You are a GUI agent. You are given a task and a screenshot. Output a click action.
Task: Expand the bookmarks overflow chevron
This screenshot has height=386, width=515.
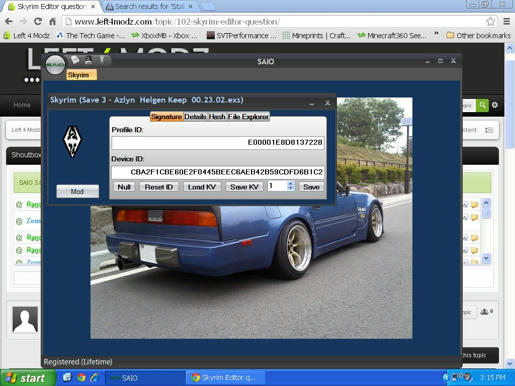[436, 35]
